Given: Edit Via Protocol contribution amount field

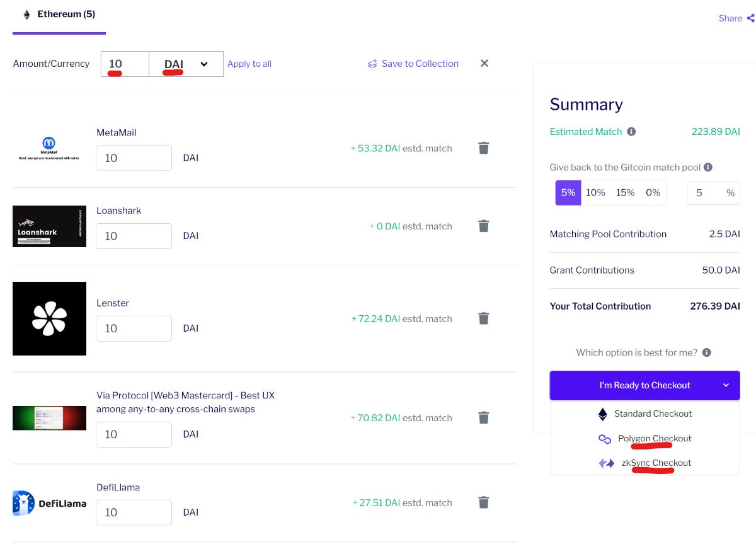Looking at the screenshot, I should (x=134, y=434).
